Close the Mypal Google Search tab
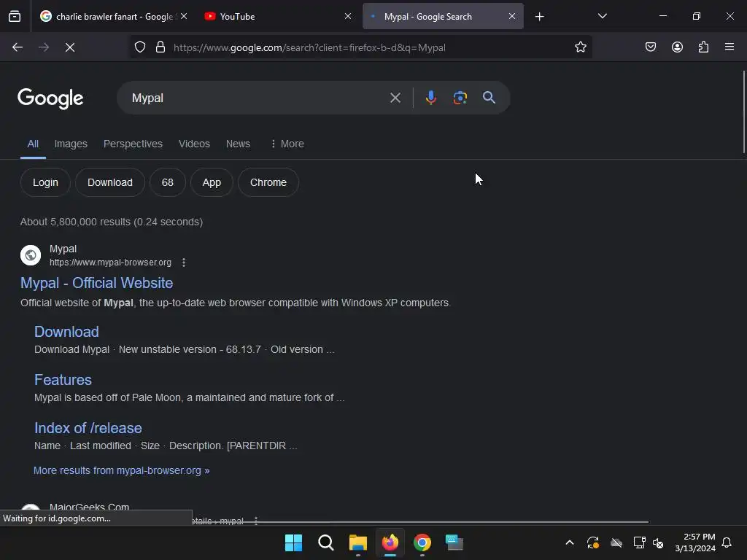747x560 pixels. click(511, 17)
